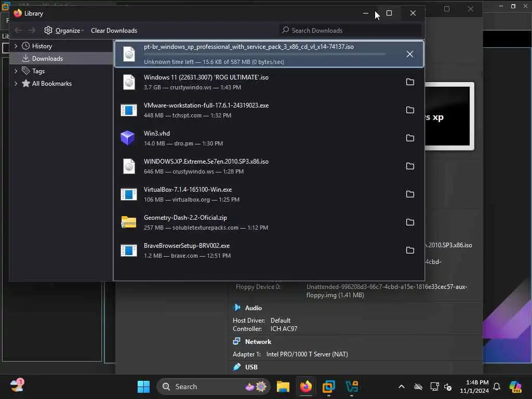Click the Audio speaker icon in VirtualBox
The width and height of the screenshot is (532, 399).
pos(236,308)
